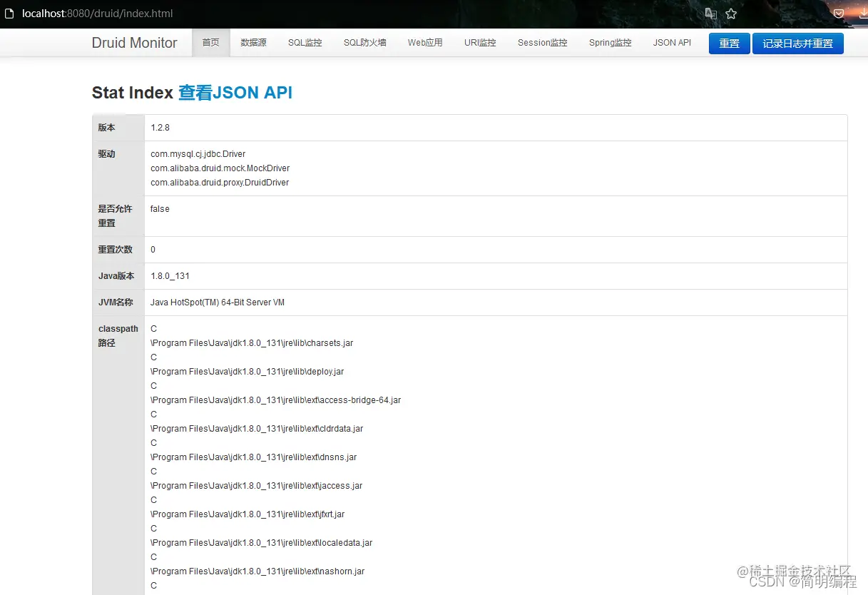This screenshot has height=595, width=868.
Task: Select the Java version 1.8.0_131
Action: [170, 276]
